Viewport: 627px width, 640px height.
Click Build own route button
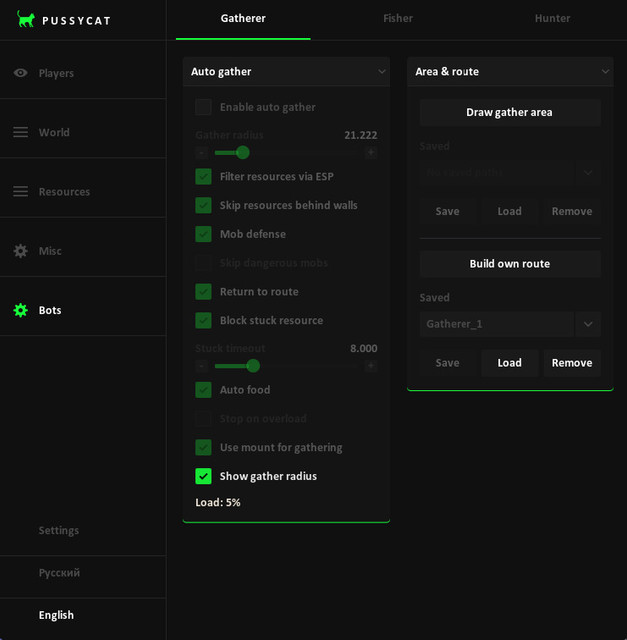tap(510, 264)
